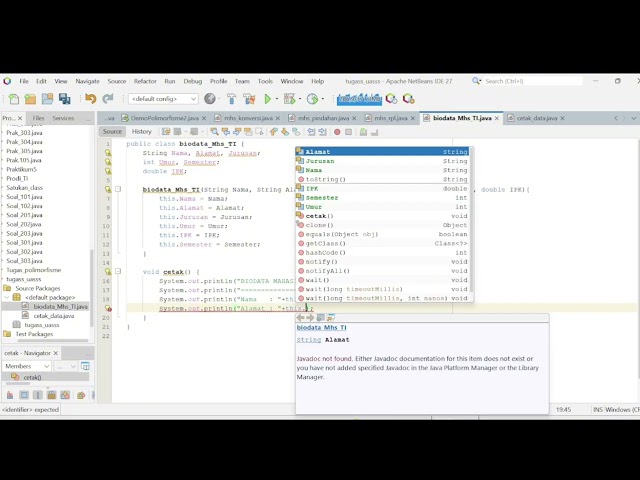
Task: Click the hexagon icon with yellow badge in toolbar
Action: coord(409,99)
